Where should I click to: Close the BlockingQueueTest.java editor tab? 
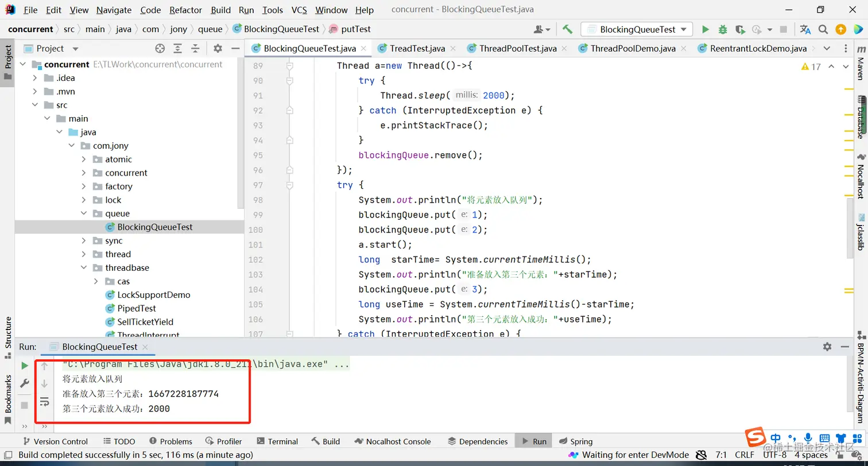coord(363,49)
